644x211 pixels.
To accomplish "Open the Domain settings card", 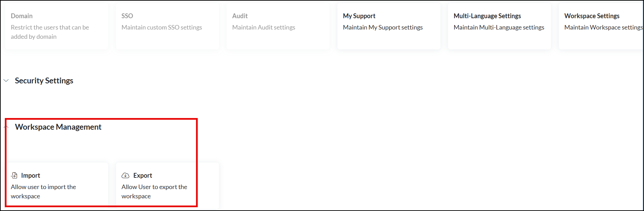I will pos(57,26).
